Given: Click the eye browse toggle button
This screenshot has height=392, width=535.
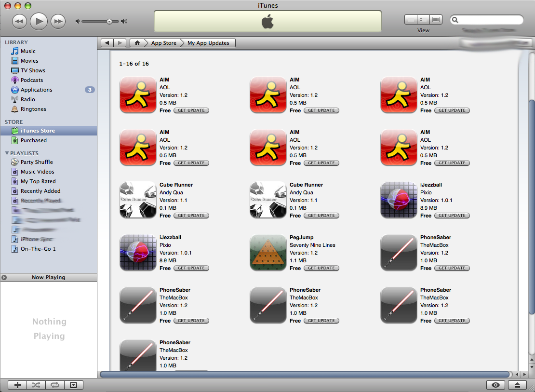Looking at the screenshot, I should tap(495, 385).
